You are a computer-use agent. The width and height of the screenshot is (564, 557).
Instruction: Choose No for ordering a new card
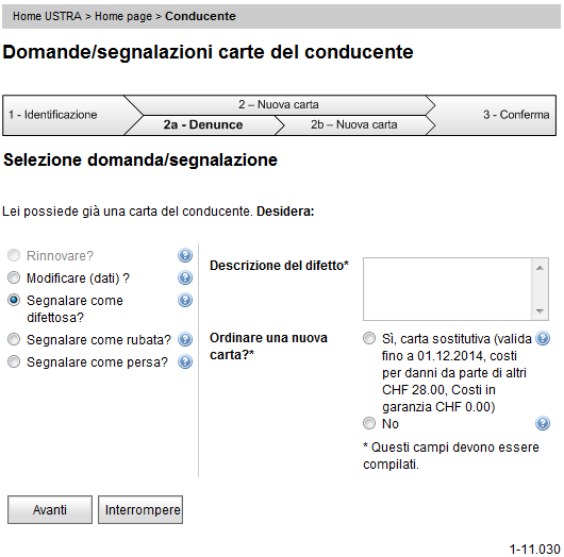[369, 423]
